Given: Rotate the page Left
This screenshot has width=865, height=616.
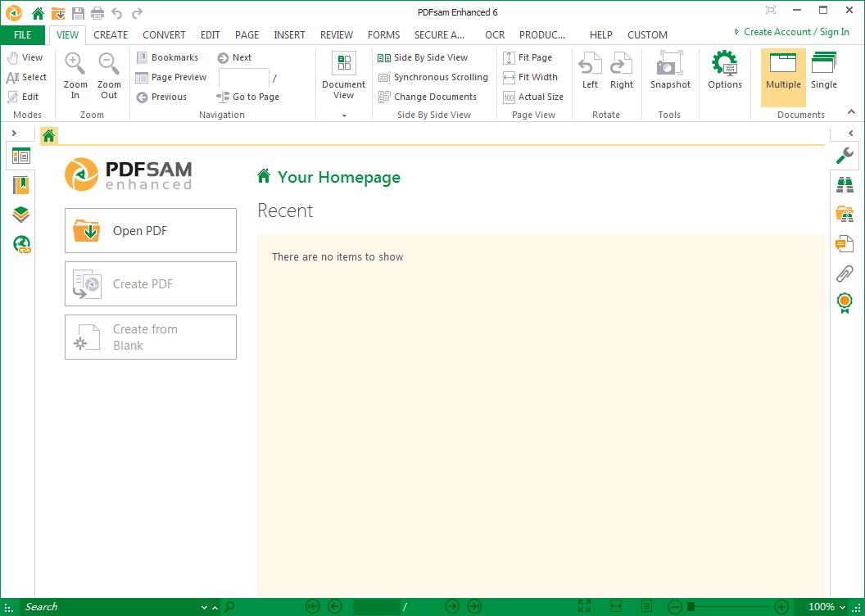Looking at the screenshot, I should click(x=590, y=71).
